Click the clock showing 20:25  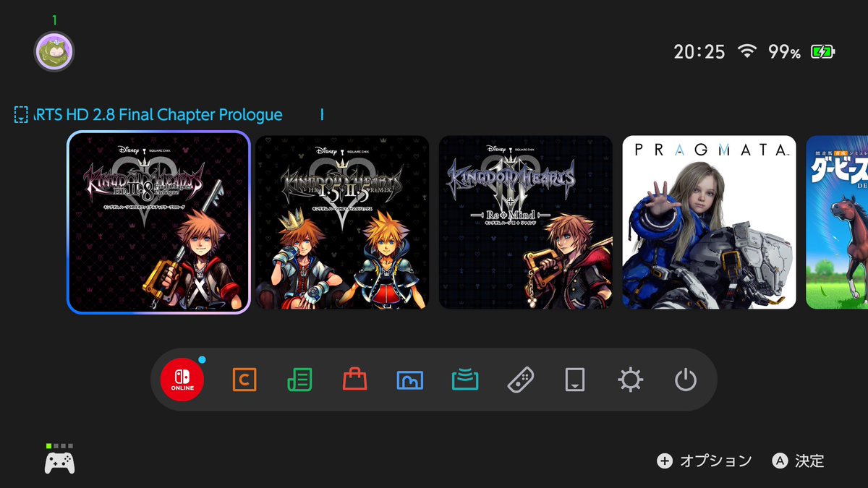click(699, 52)
